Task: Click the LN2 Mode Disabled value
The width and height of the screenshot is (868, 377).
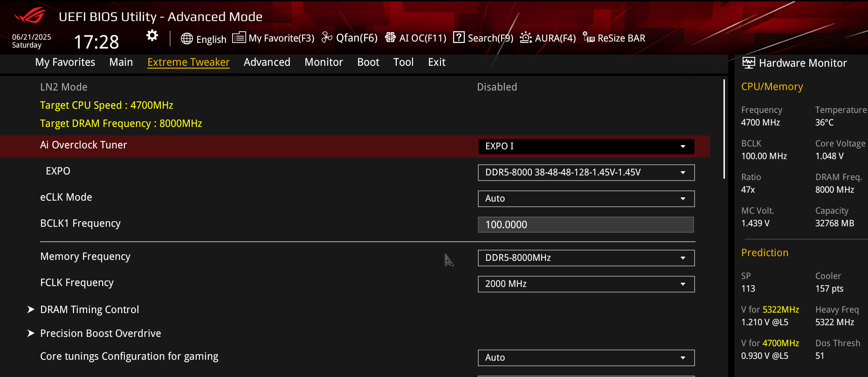Action: coord(497,87)
